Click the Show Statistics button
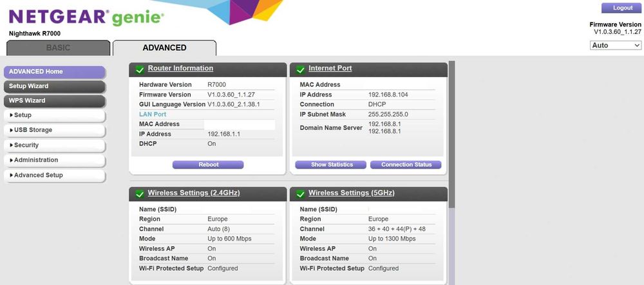 pyautogui.click(x=330, y=165)
